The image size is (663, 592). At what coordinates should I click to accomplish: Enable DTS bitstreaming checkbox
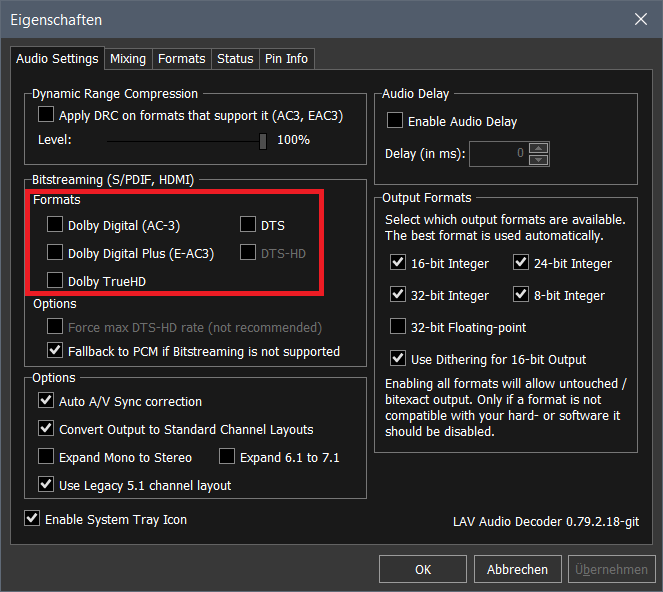pos(248,225)
